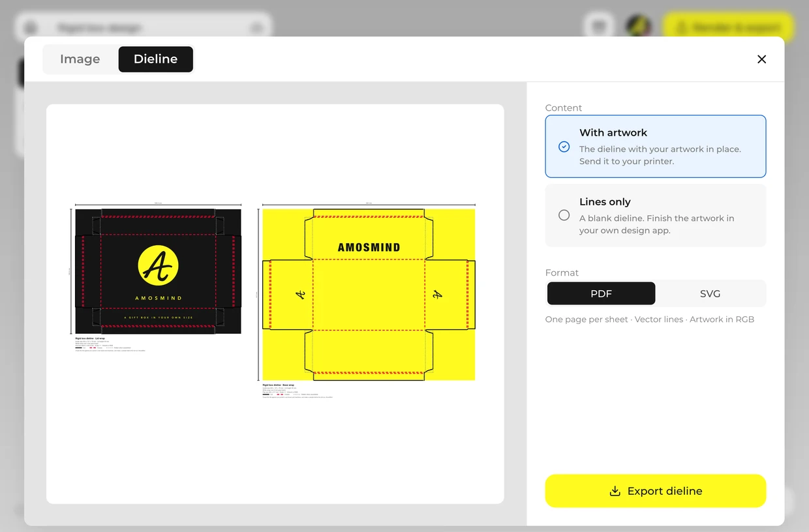Set the export format to SVG
The width and height of the screenshot is (809, 532).
point(710,293)
